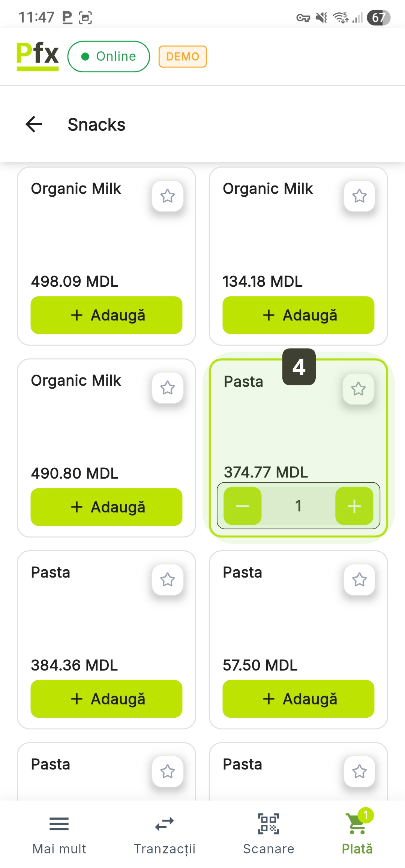Tap the DEMO badge
Viewport: 405px width, 868px height.
[183, 57]
